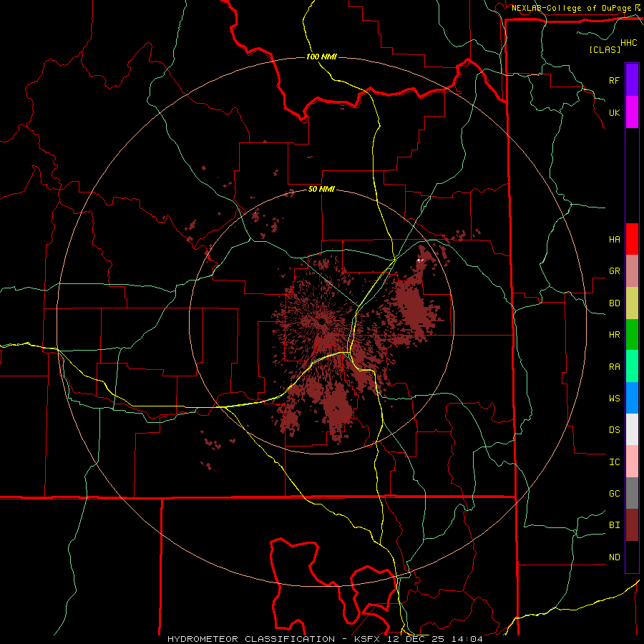Click the HR legend label
Screen dimensions: 644x644
point(614,335)
